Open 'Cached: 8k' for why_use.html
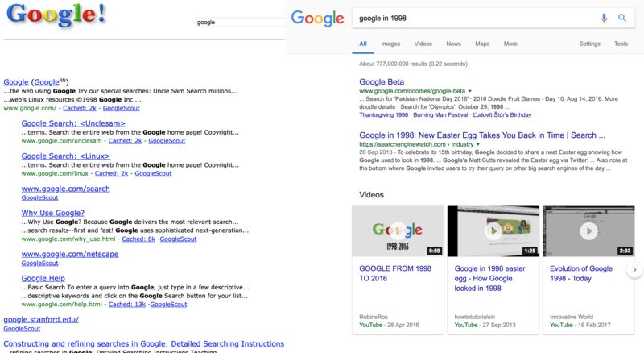The height and width of the screenshot is (353, 644). point(138,239)
